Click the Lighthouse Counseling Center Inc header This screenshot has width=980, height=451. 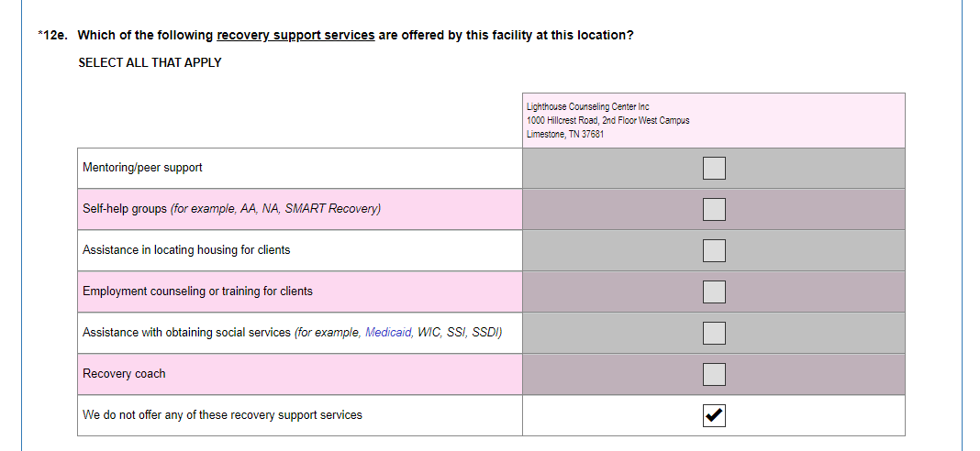[588, 107]
